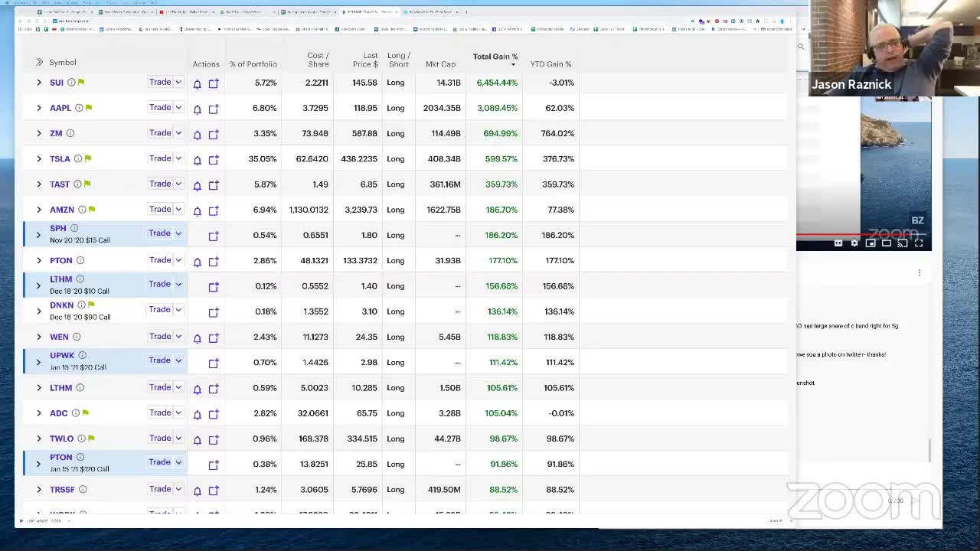
Task: Click the Trade button for WEN
Action: pos(160,337)
